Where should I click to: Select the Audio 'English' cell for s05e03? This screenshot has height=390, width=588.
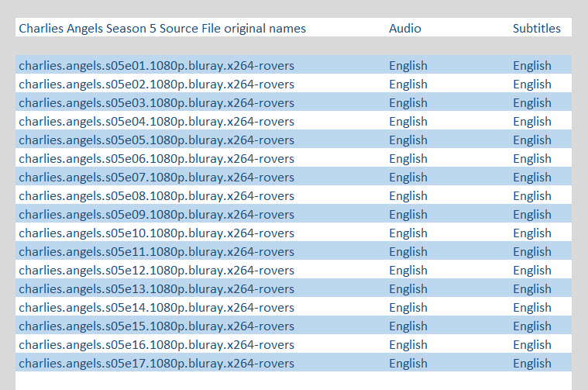408,103
